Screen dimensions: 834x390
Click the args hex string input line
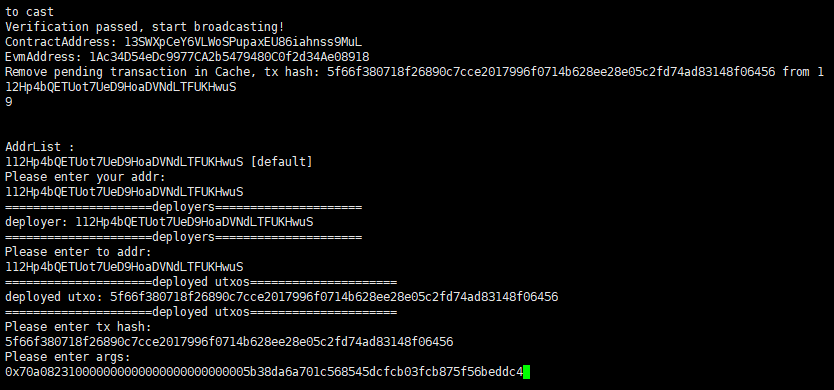tap(264, 372)
